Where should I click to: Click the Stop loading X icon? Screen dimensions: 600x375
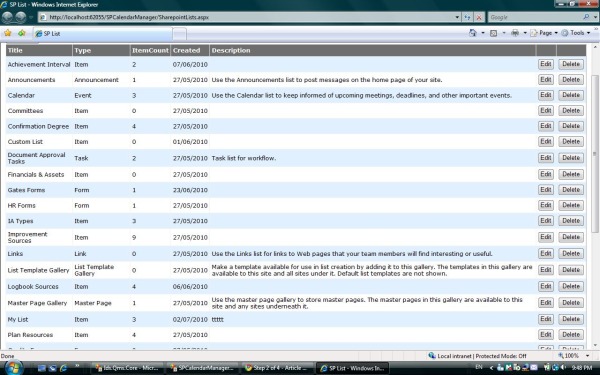pyautogui.click(x=479, y=17)
